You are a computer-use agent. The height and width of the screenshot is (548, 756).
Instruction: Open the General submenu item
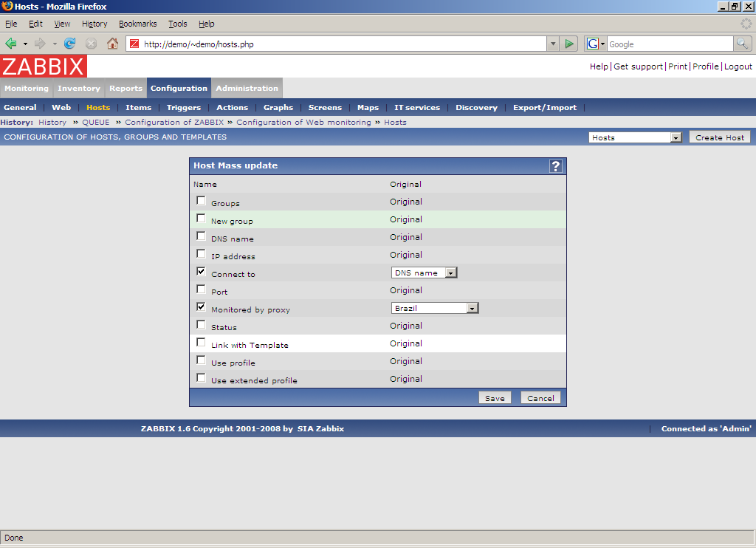(x=20, y=108)
